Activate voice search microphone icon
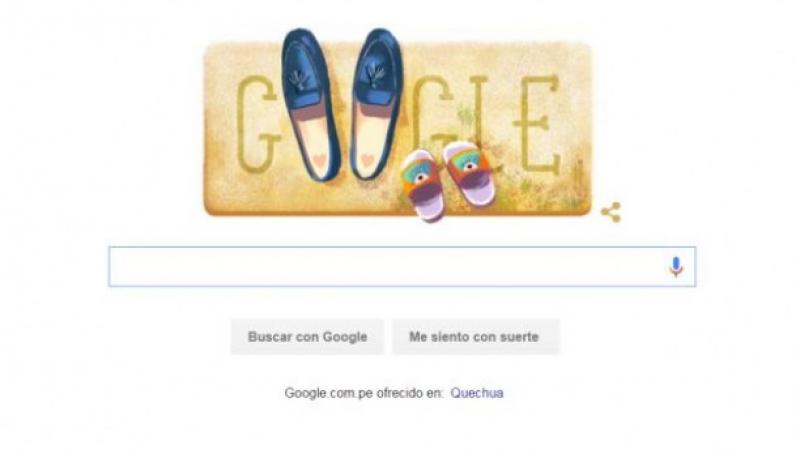Screen dimensions: 800x450 click(676, 267)
